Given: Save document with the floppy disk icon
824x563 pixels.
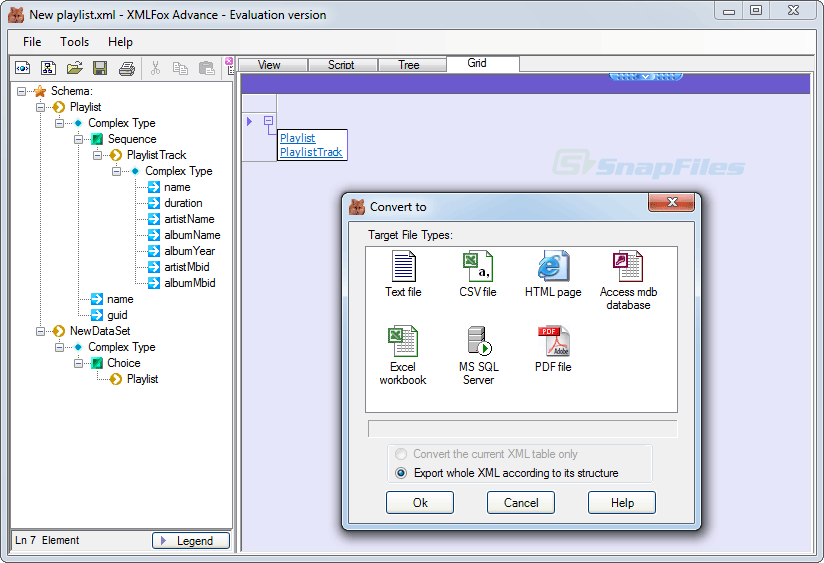Looking at the screenshot, I should (x=100, y=68).
